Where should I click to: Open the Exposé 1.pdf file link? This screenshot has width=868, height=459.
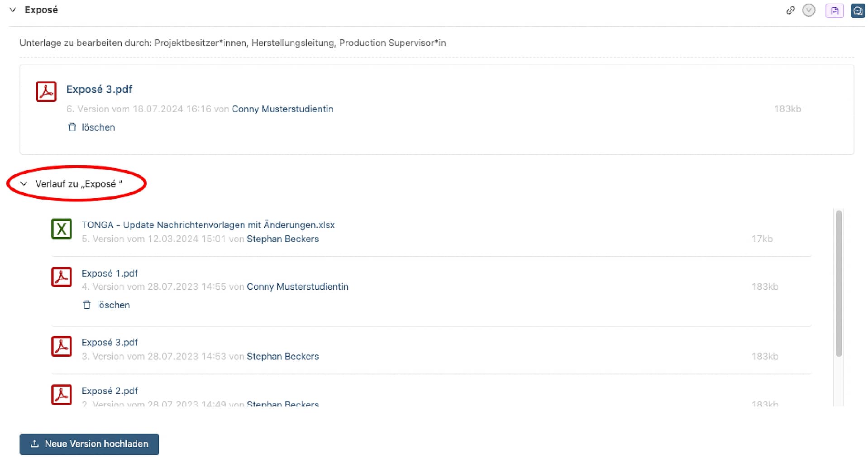click(110, 273)
